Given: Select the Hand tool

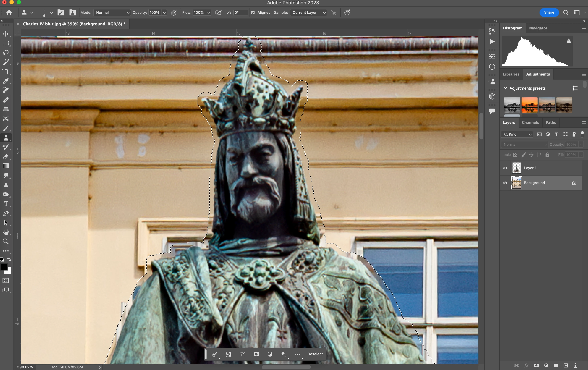Looking at the screenshot, I should tap(6, 232).
